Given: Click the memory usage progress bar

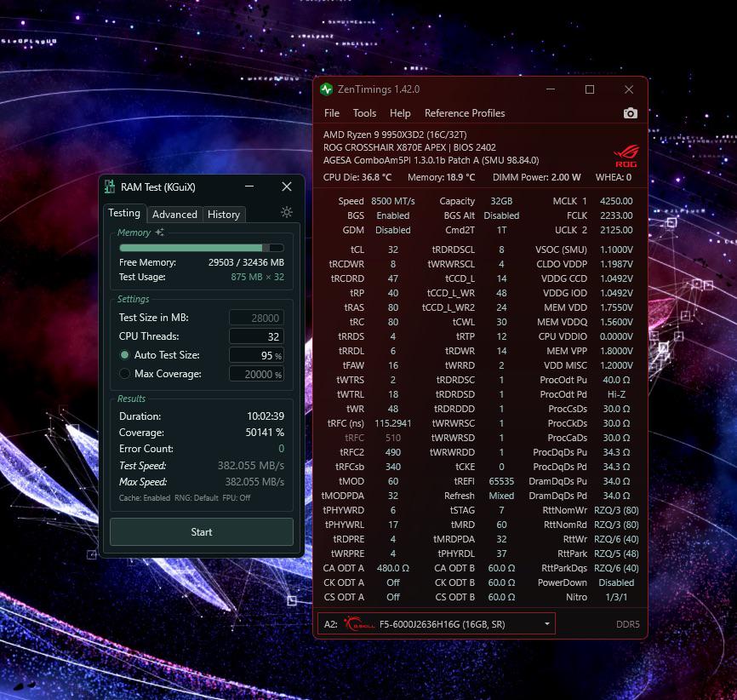Looking at the screenshot, I should point(201,248).
